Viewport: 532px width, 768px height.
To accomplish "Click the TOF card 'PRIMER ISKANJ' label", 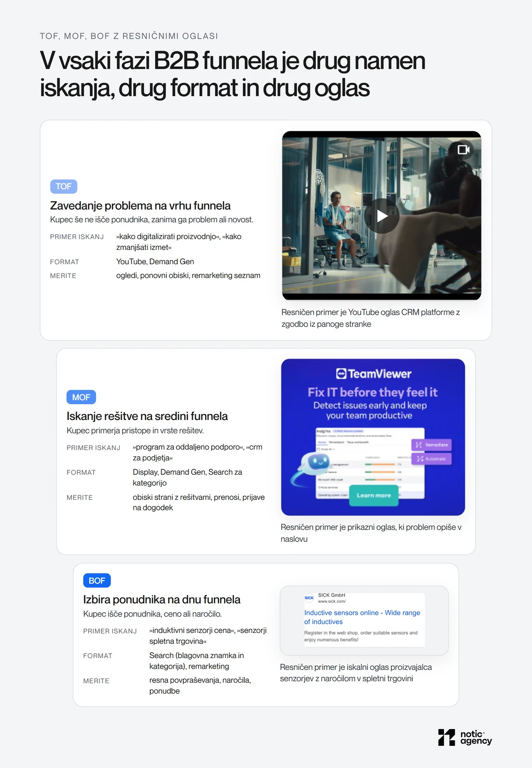I will click(77, 237).
